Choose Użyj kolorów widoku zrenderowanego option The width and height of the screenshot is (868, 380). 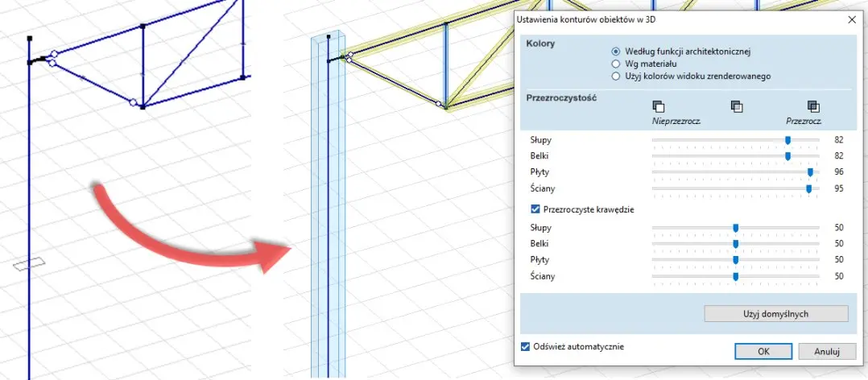[x=616, y=76]
